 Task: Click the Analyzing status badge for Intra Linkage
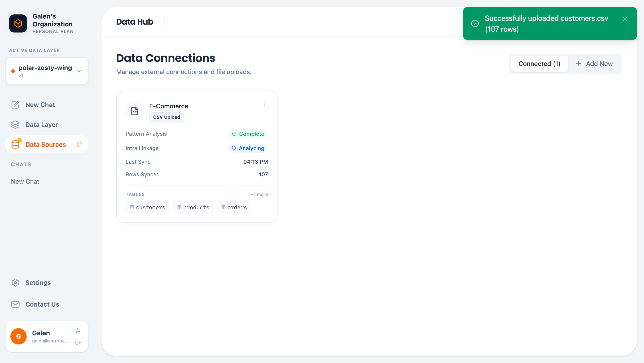click(248, 148)
